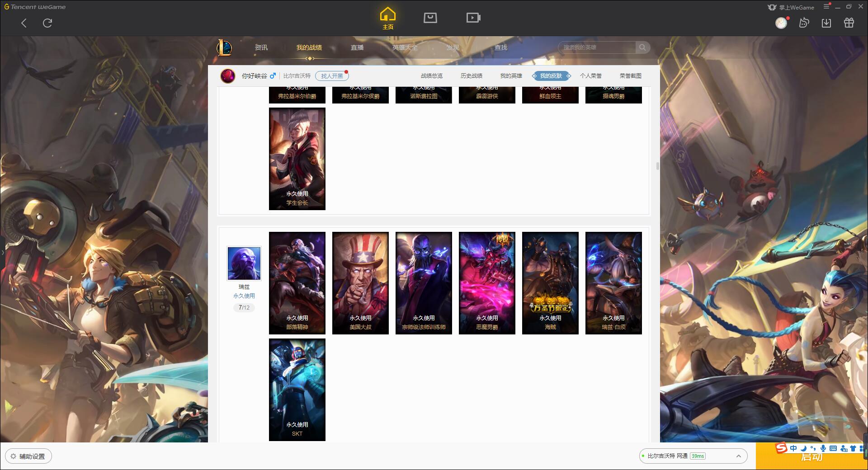Switch to the 个人荣誉 tab

(591, 76)
